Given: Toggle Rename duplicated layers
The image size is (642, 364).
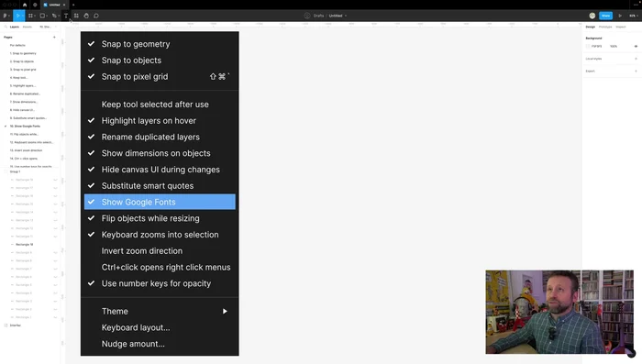Looking at the screenshot, I should (160, 137).
